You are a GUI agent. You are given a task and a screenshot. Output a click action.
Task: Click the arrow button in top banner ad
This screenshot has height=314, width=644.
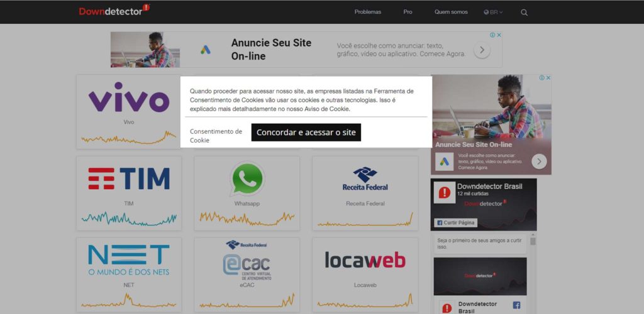point(482,50)
